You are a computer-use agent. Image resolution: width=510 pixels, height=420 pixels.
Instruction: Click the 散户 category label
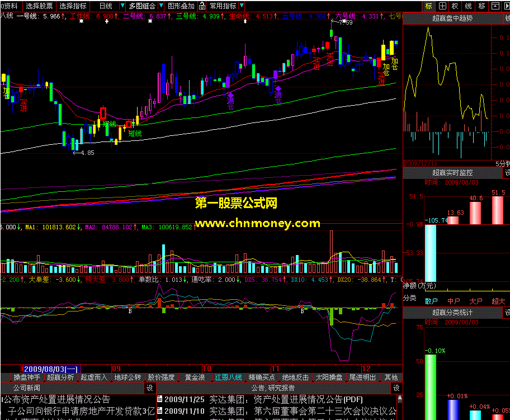point(431,301)
